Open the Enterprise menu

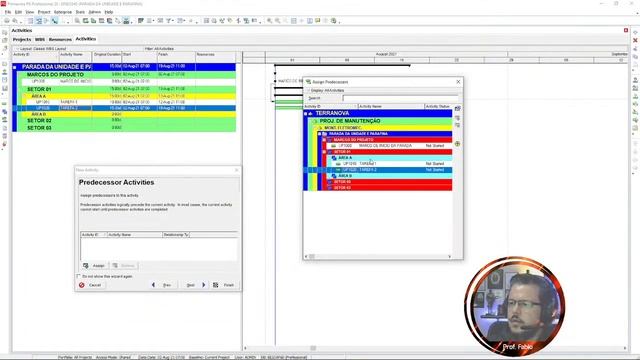[63, 12]
